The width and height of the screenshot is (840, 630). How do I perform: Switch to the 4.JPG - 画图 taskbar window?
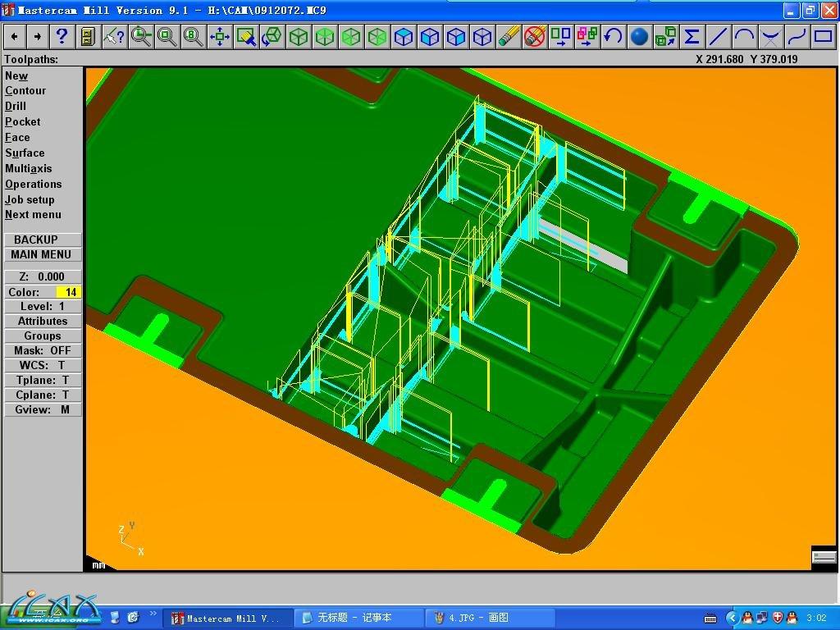(x=491, y=619)
